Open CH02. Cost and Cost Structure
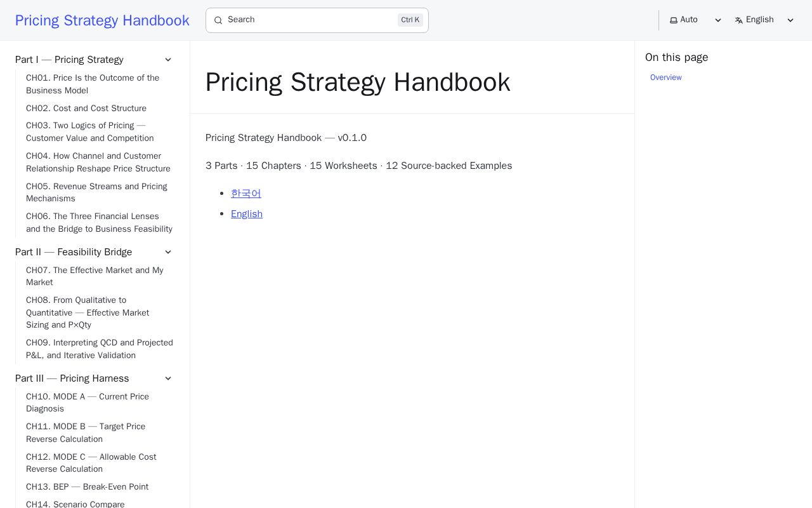Screen dimensions: 812x508 click(x=100, y=109)
